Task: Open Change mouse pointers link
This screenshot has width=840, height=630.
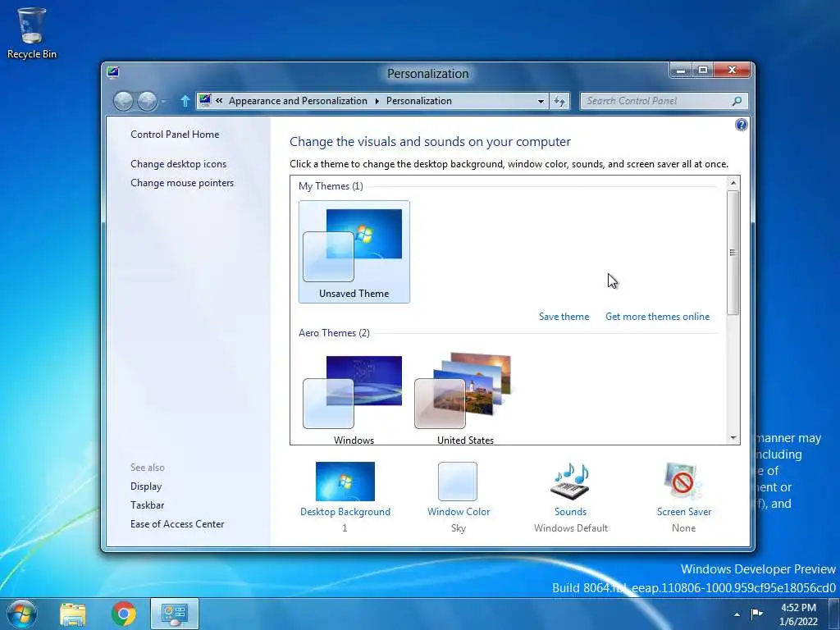Action: click(x=182, y=183)
